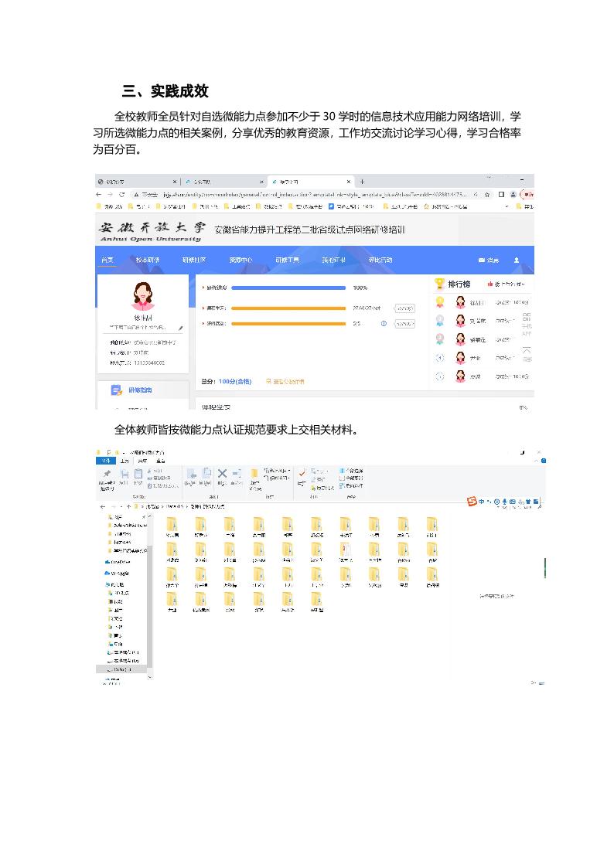Toggle the 中 language mode on the Sogou toolbar

[482, 502]
